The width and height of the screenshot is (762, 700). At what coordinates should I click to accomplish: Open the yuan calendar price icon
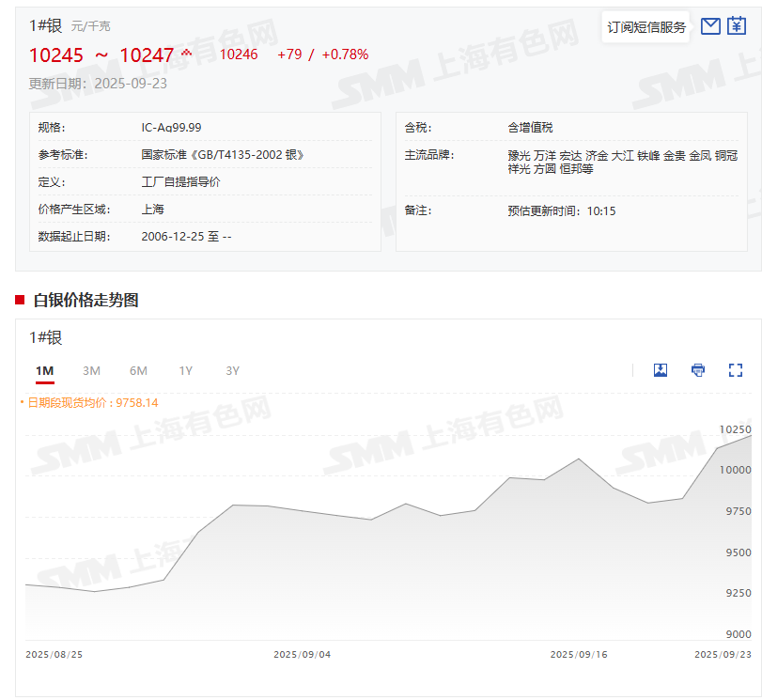pos(736,26)
